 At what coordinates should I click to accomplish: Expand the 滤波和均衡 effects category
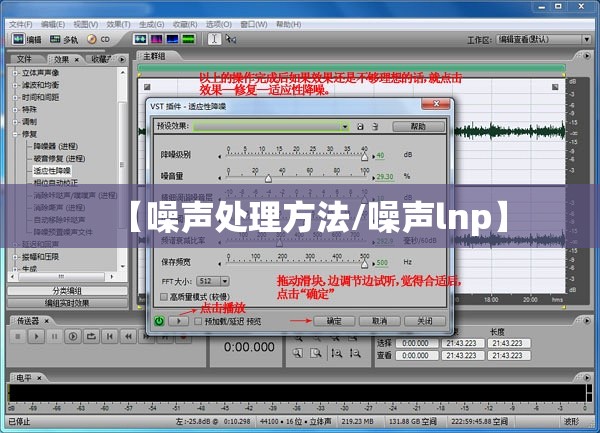(x=15, y=85)
